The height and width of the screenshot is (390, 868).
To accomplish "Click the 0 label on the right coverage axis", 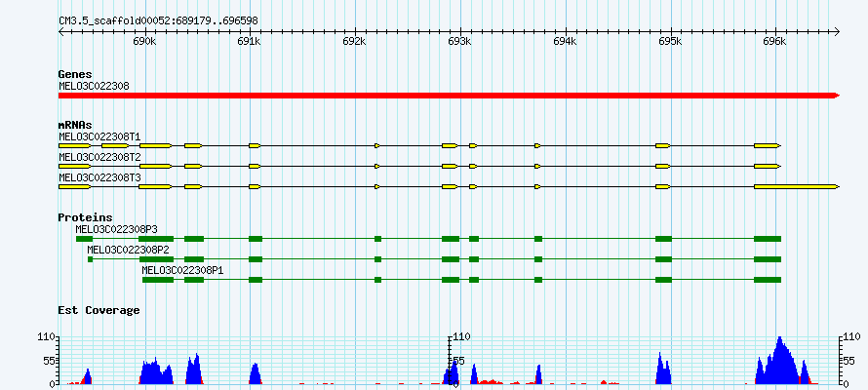I will point(846,383).
